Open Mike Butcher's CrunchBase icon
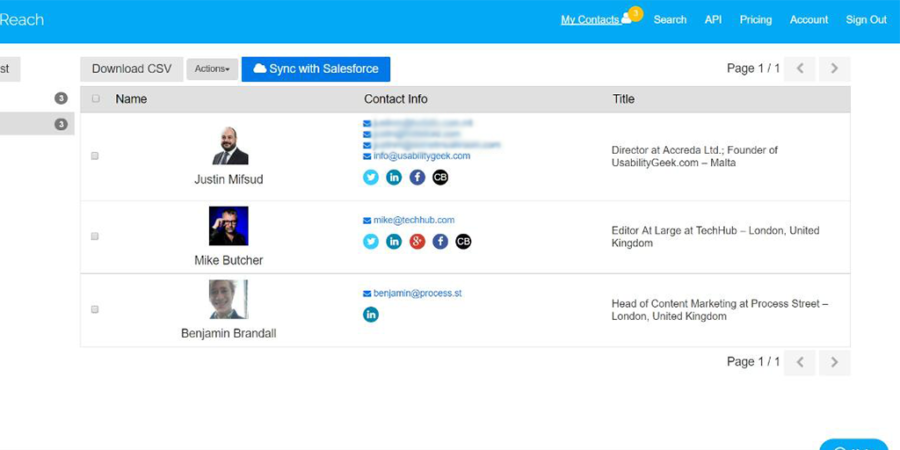 tap(463, 242)
